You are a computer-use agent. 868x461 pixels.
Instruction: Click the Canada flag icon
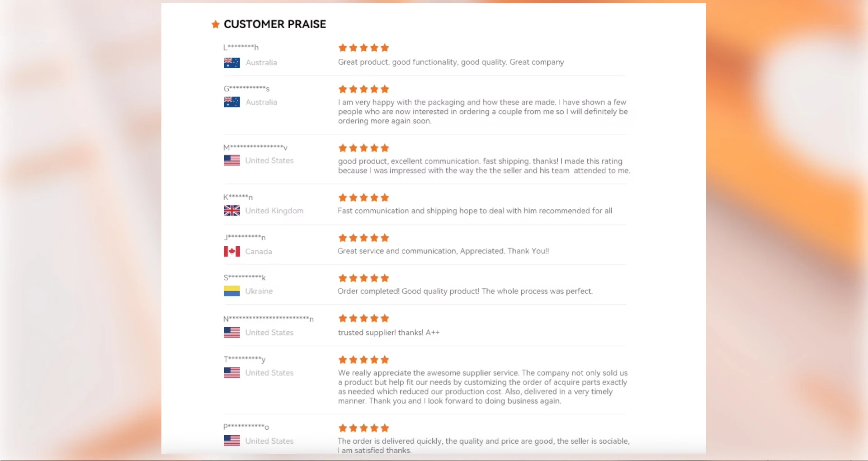[232, 251]
